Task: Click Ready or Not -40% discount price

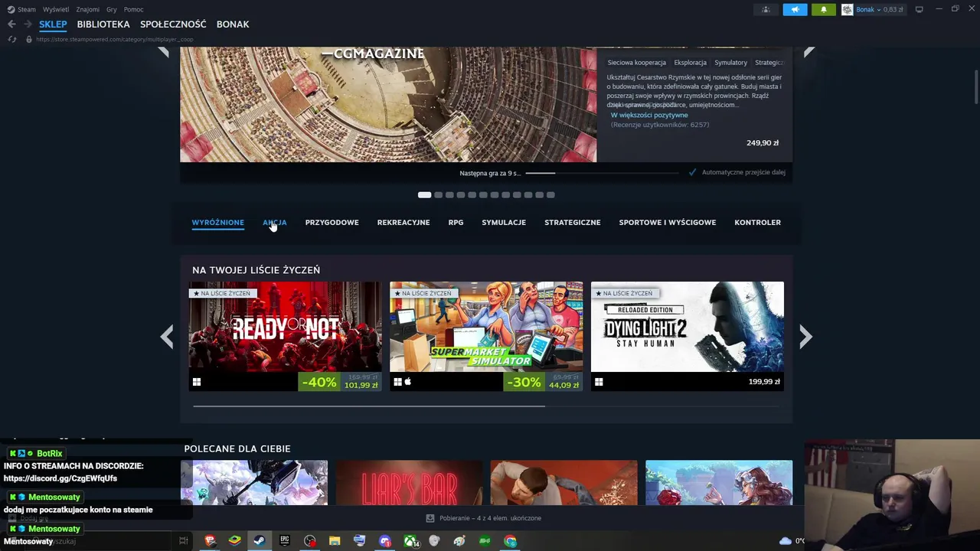Action: (x=339, y=382)
